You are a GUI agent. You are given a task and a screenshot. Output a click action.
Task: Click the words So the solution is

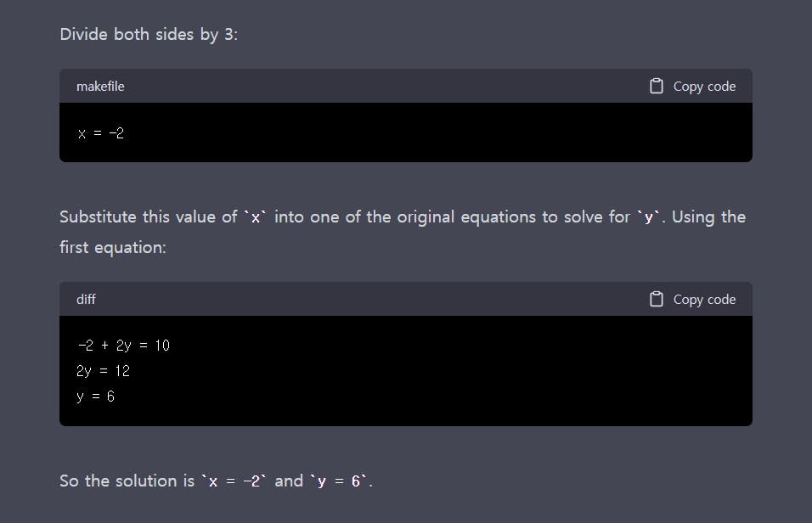click(127, 481)
